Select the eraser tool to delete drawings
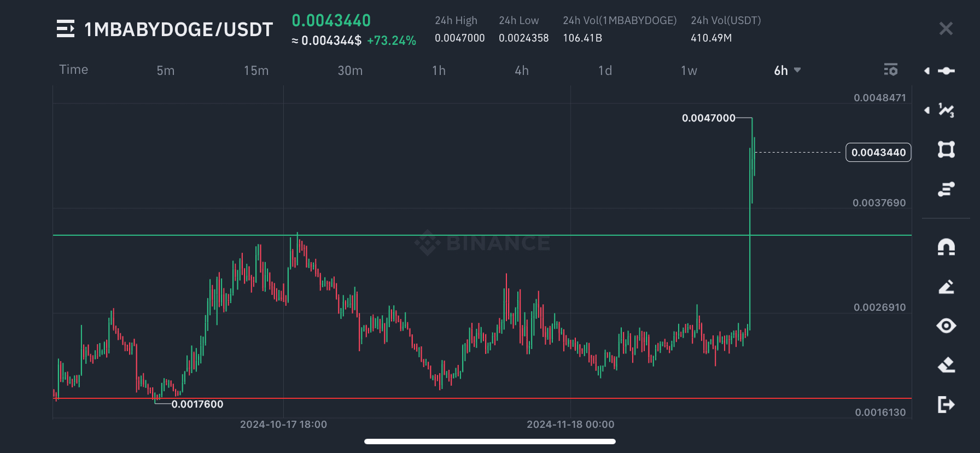Screen dimensions: 980x453 (x=947, y=365)
